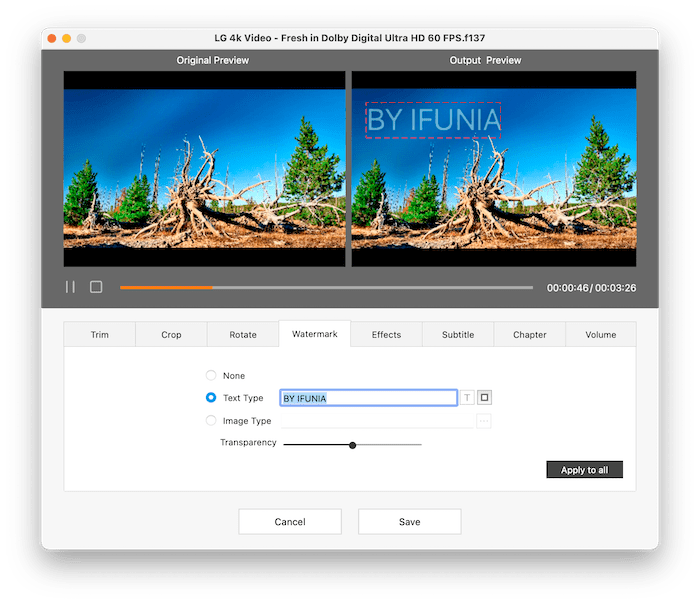The width and height of the screenshot is (700, 604).
Task: Browse for a watermark image file
Action: pyautogui.click(x=484, y=421)
